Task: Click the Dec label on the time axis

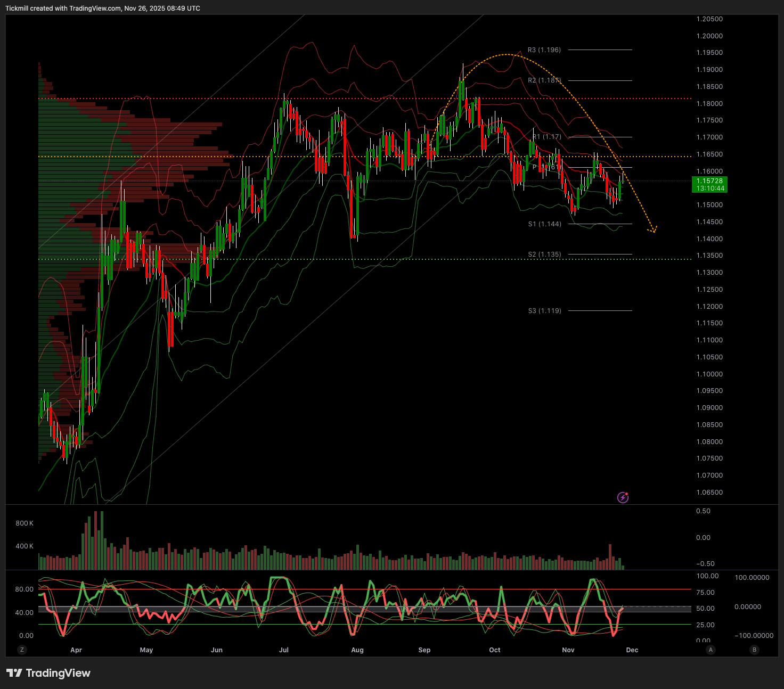Action: [x=632, y=650]
